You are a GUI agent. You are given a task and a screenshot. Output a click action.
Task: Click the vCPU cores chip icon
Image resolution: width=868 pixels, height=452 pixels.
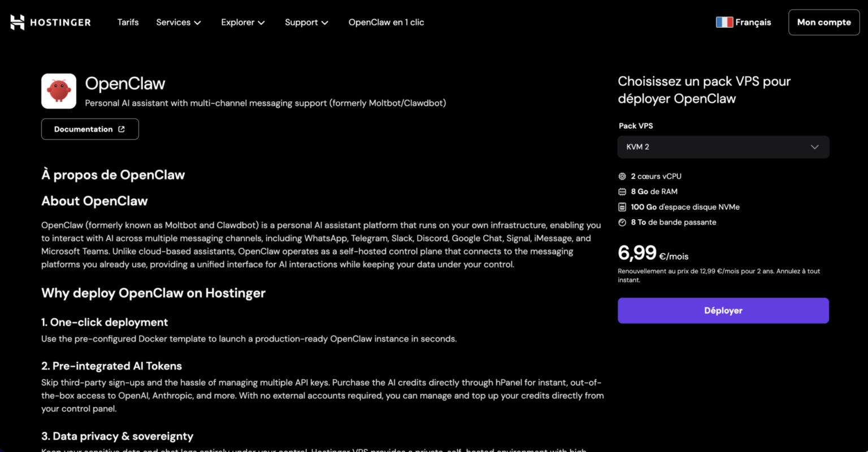click(x=622, y=176)
